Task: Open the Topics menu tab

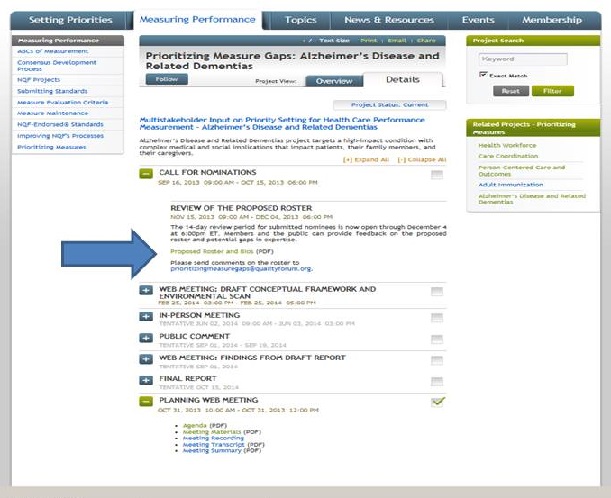Action: click(300, 20)
